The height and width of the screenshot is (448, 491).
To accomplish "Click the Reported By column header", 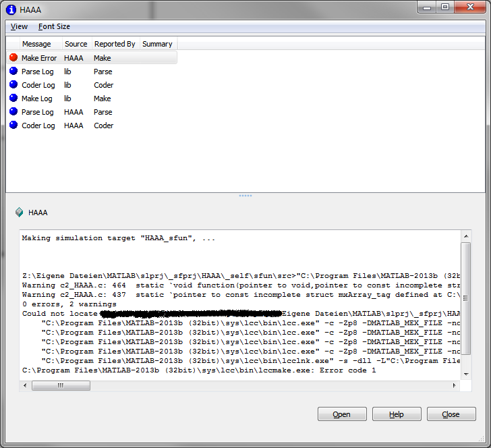I will click(114, 44).
